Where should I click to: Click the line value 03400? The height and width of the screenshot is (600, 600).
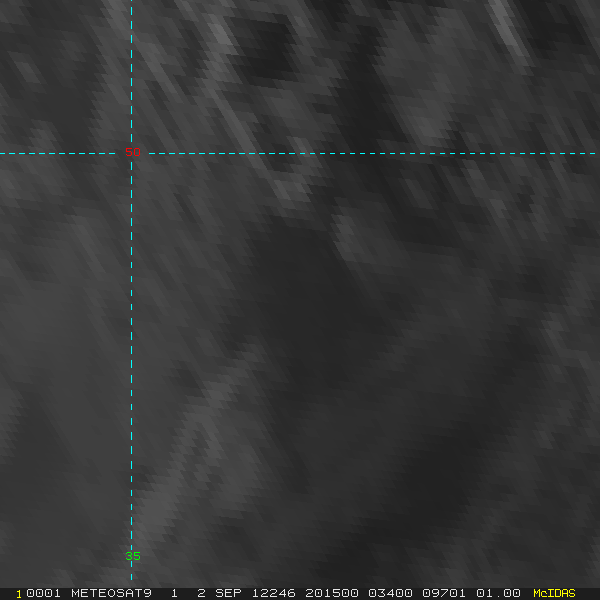(390, 593)
